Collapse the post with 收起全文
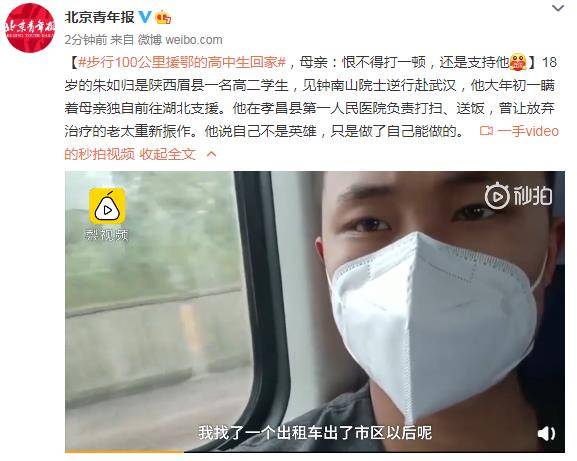This screenshot has width=577, height=461. point(167,154)
